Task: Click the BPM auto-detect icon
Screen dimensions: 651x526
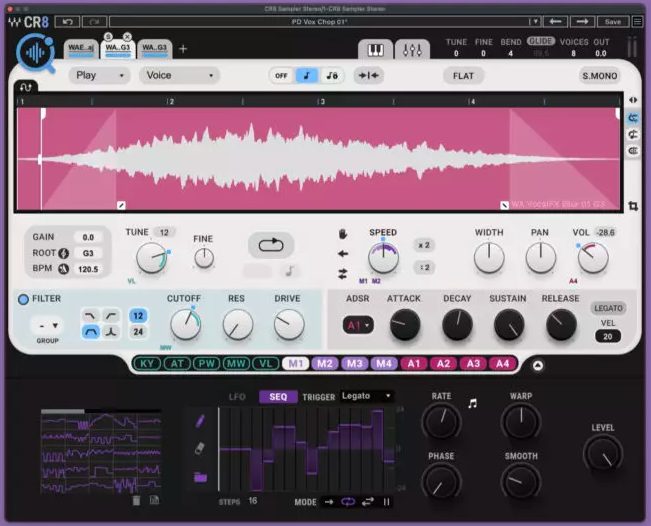Action: tap(64, 269)
